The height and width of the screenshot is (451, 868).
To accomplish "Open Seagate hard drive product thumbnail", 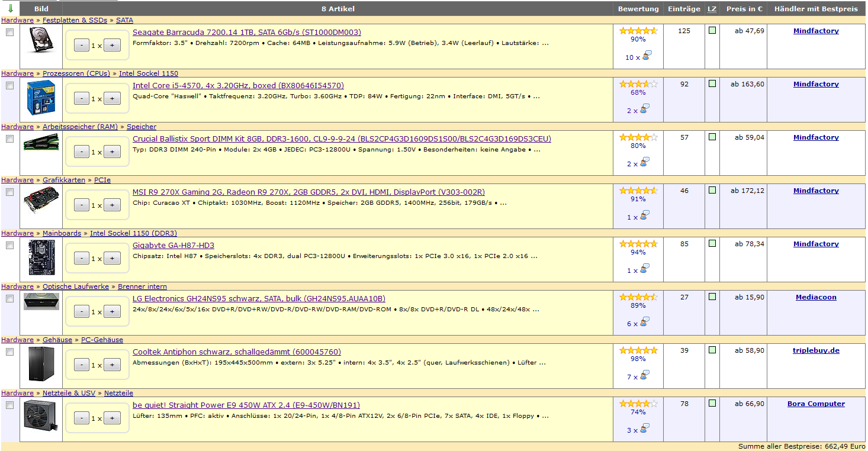I will [41, 40].
